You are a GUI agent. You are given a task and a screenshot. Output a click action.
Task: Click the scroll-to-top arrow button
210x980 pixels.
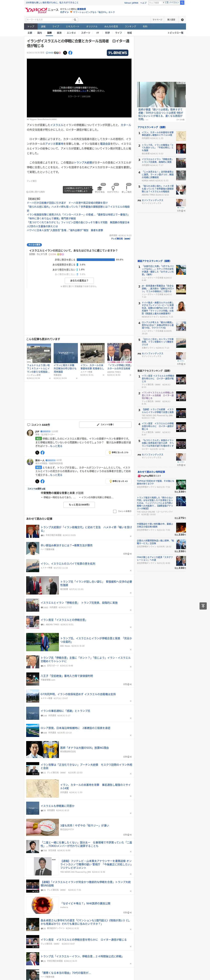coord(203,606)
